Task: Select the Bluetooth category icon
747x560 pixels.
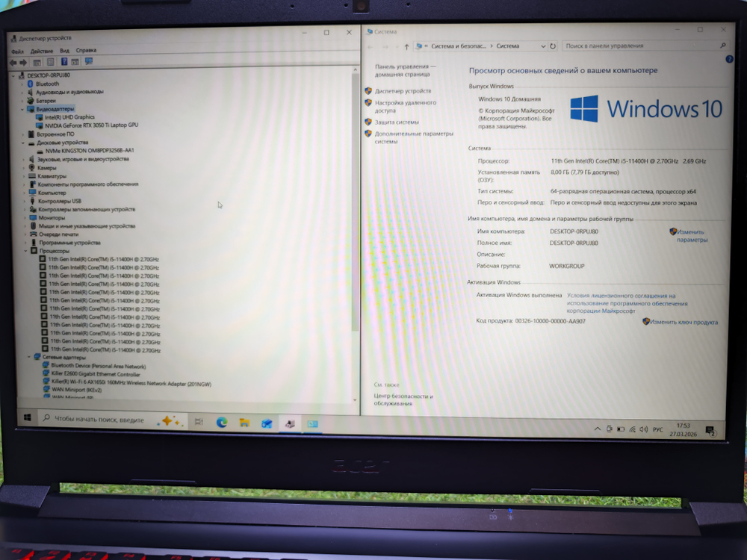Action: [31, 84]
